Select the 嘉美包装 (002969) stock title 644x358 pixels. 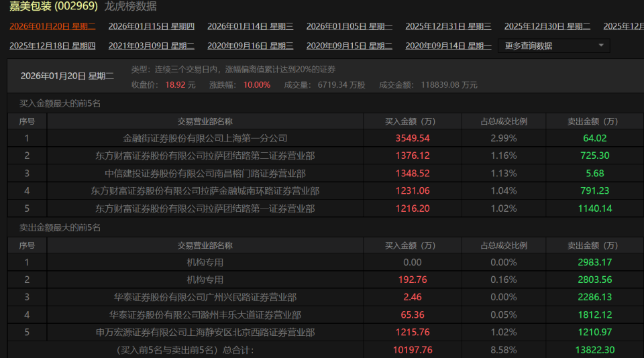pos(54,6)
